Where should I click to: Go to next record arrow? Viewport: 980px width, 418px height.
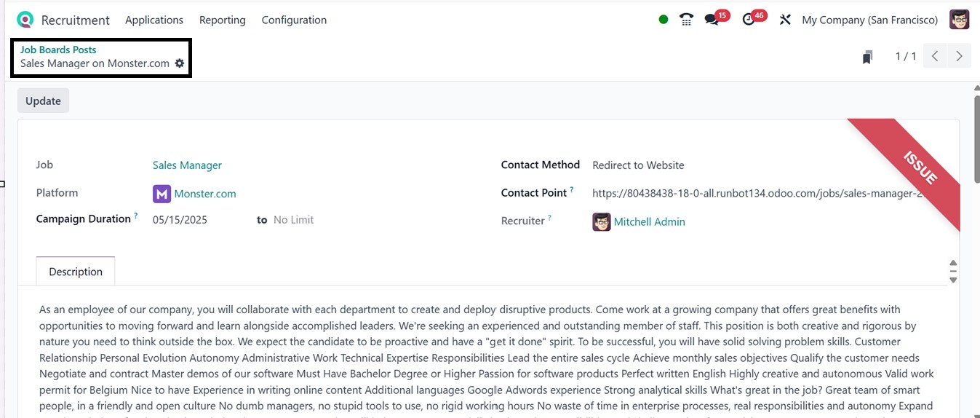(959, 56)
